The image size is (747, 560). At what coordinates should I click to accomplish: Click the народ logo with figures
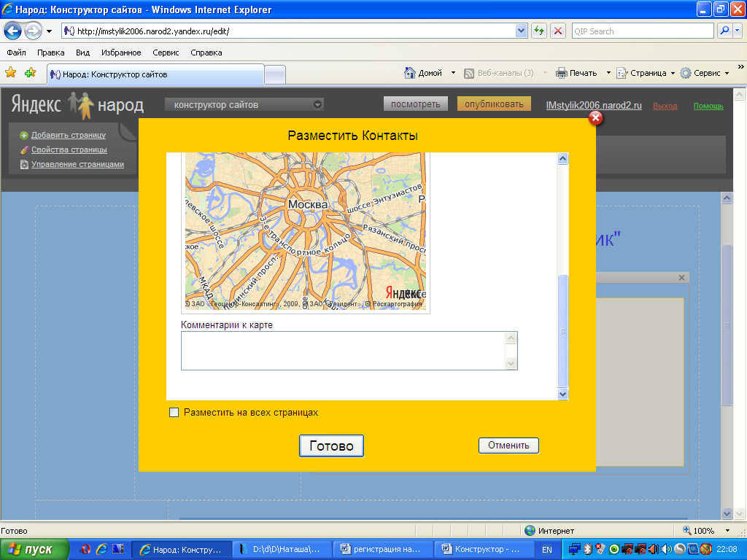[105, 105]
